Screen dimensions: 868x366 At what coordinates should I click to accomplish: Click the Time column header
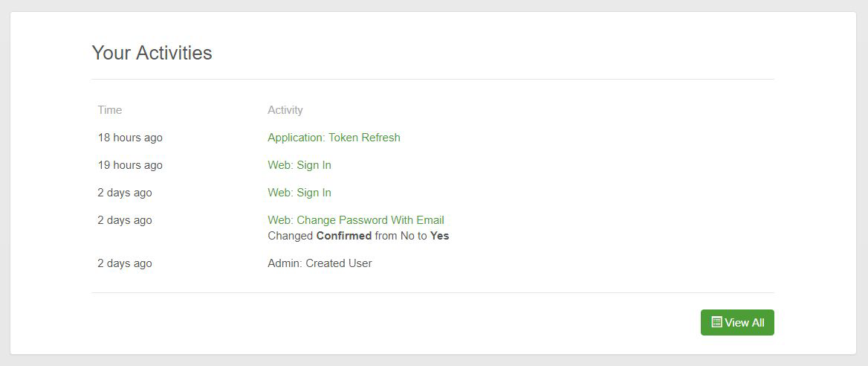coord(109,110)
